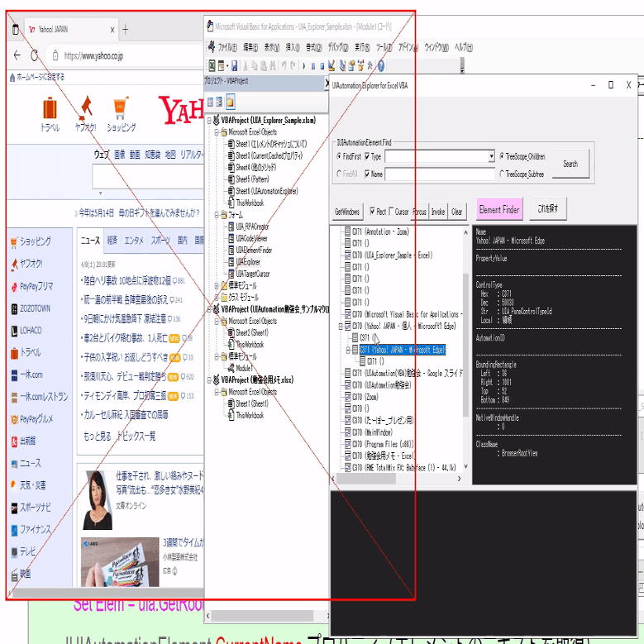The image size is (644, 644).
Task: Run the macro with the play icon
Action: (x=304, y=66)
